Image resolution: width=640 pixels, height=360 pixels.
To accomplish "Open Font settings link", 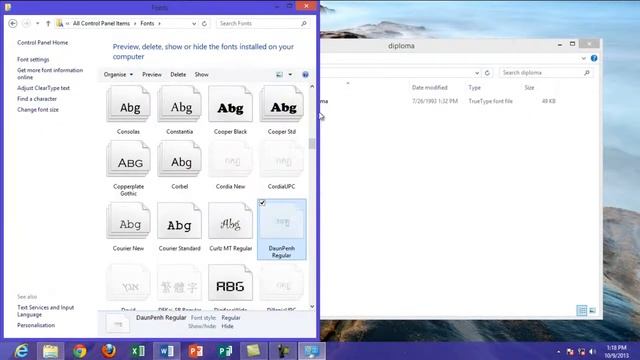I will tap(33, 60).
